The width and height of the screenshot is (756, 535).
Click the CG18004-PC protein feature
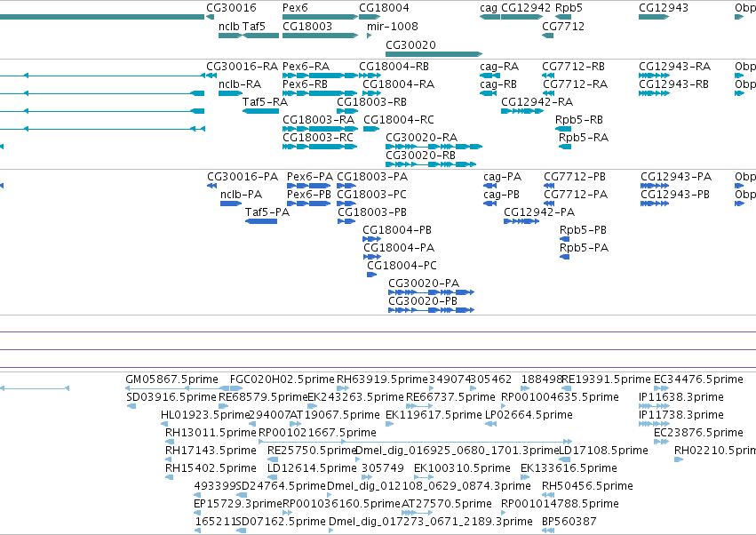(371, 275)
